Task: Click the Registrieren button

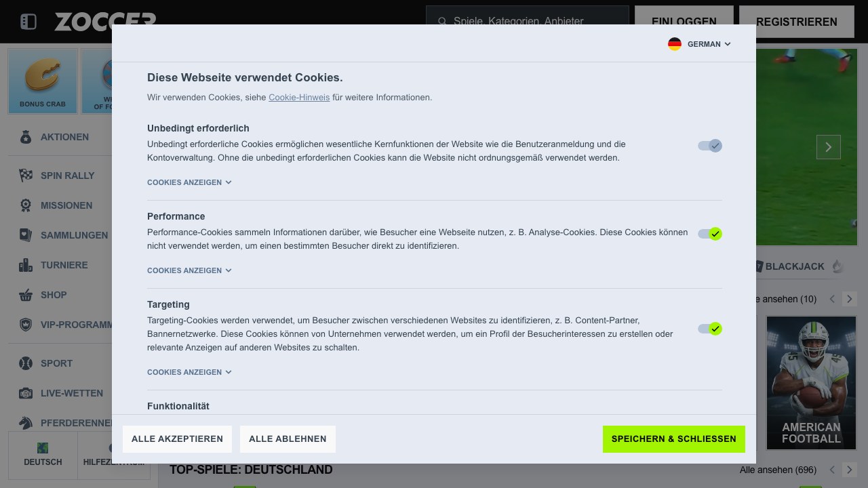Action: coord(797,22)
